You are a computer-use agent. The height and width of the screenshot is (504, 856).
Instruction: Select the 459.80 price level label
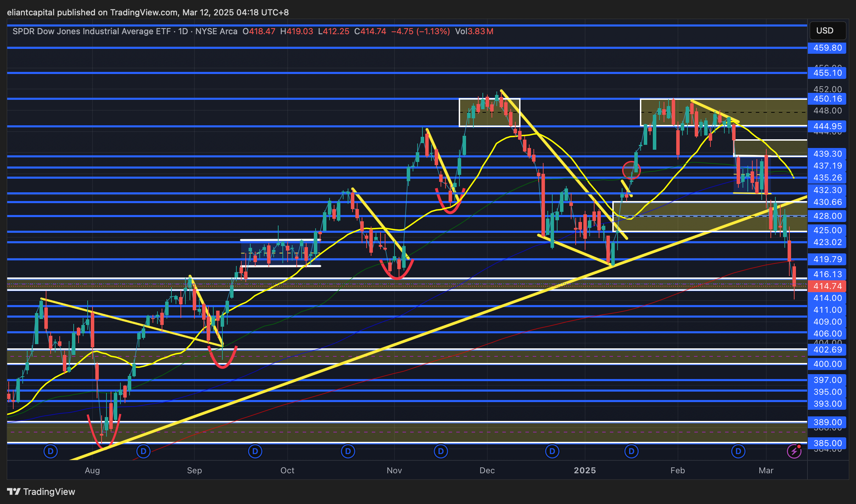827,48
